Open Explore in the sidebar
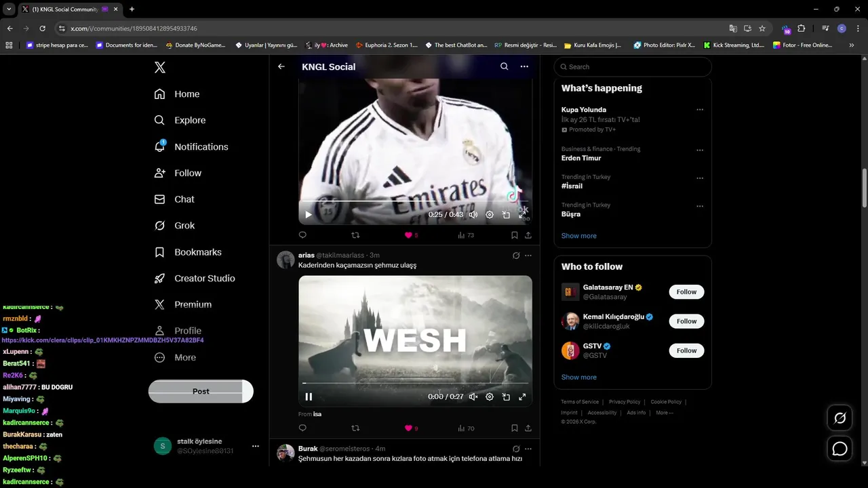The image size is (868, 488). 180,120
